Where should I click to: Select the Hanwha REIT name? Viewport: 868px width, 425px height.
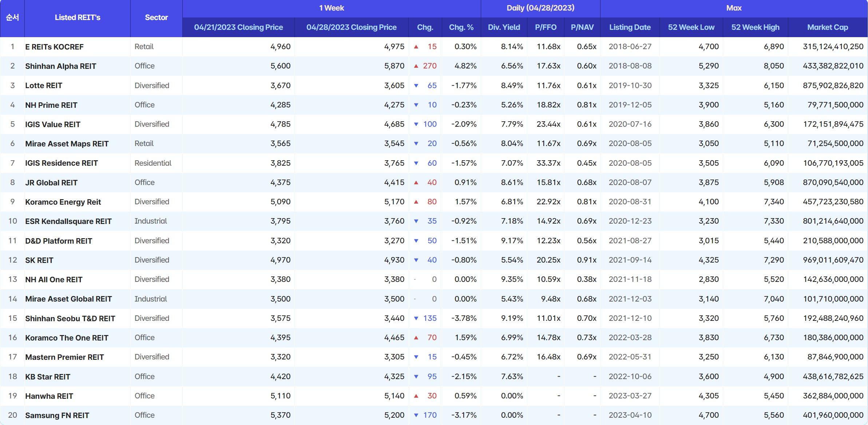pos(49,396)
